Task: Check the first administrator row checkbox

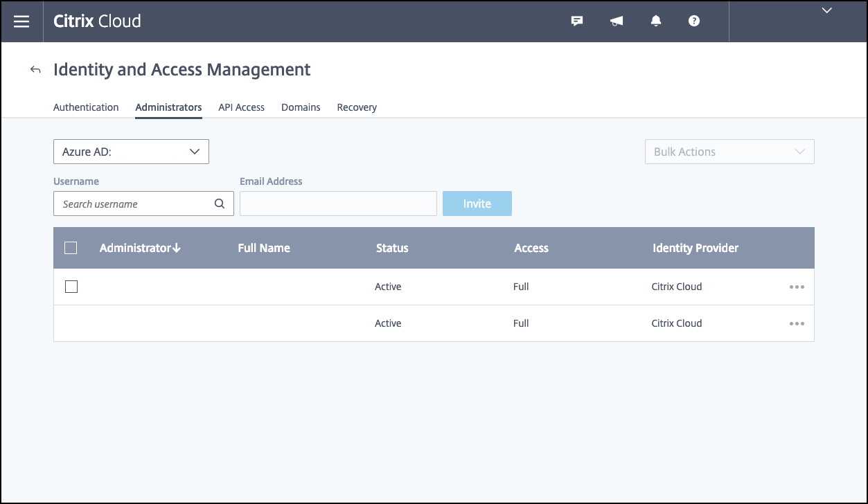Action: tap(71, 287)
